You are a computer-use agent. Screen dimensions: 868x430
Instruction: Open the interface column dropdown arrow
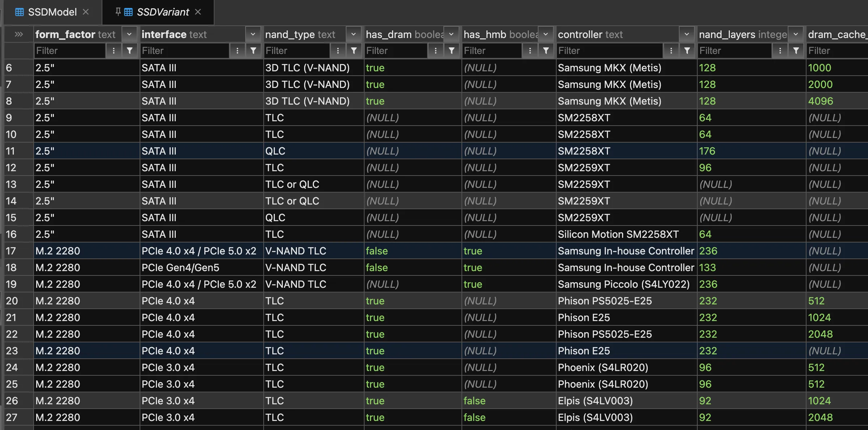tap(253, 34)
